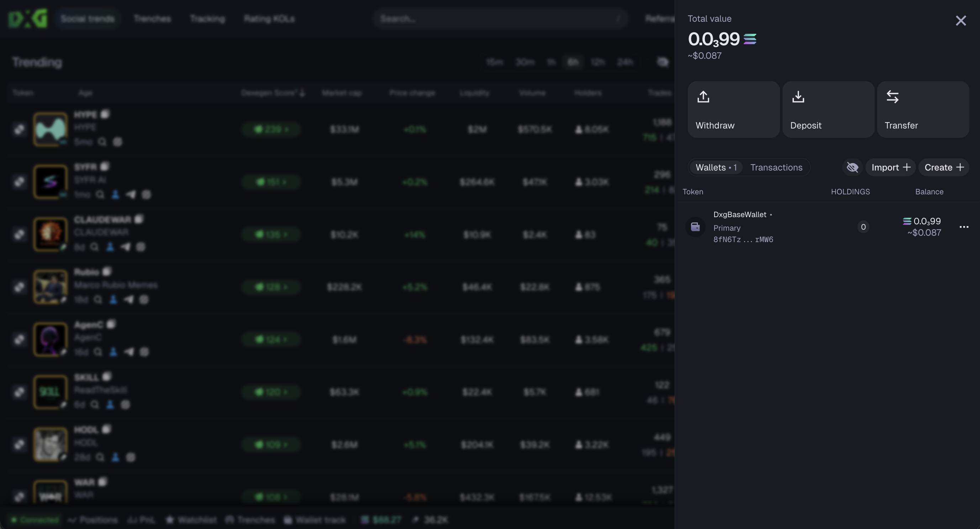980x529 pixels.
Task: Click the Import wallet button
Action: [x=890, y=167]
